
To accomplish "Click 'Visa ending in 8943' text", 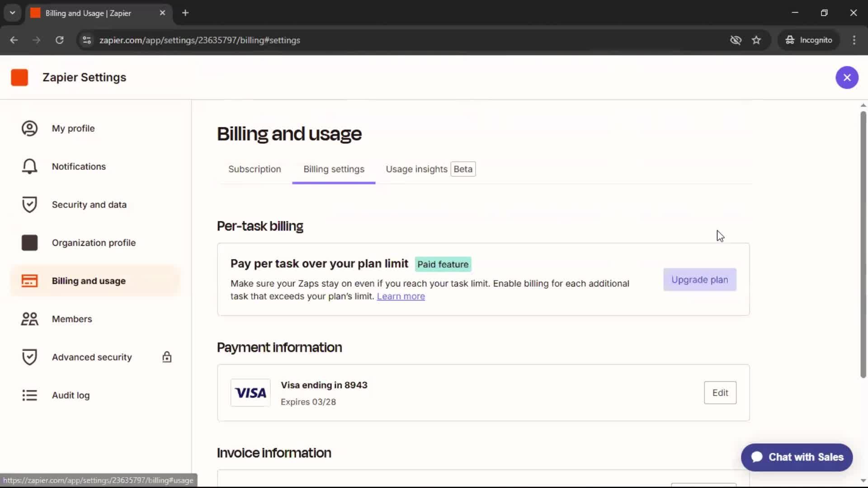I will coord(324,385).
